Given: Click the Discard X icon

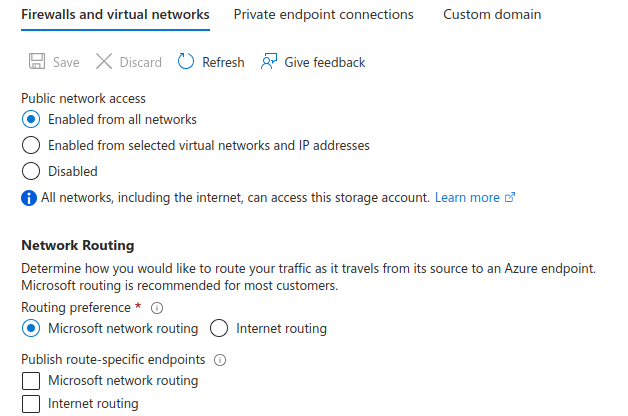Looking at the screenshot, I should (104, 62).
